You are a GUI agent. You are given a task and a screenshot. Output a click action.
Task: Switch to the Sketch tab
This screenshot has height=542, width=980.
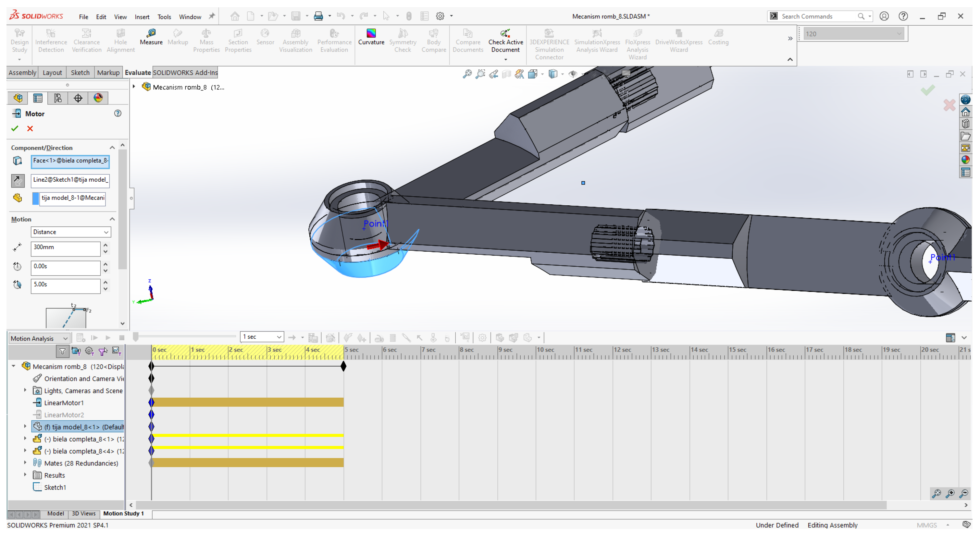80,73
